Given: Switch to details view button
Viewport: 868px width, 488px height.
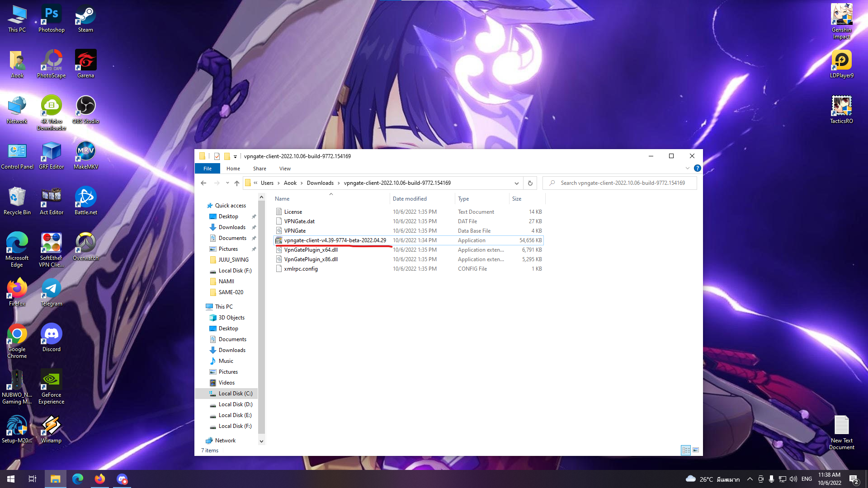Looking at the screenshot, I should (x=686, y=450).
